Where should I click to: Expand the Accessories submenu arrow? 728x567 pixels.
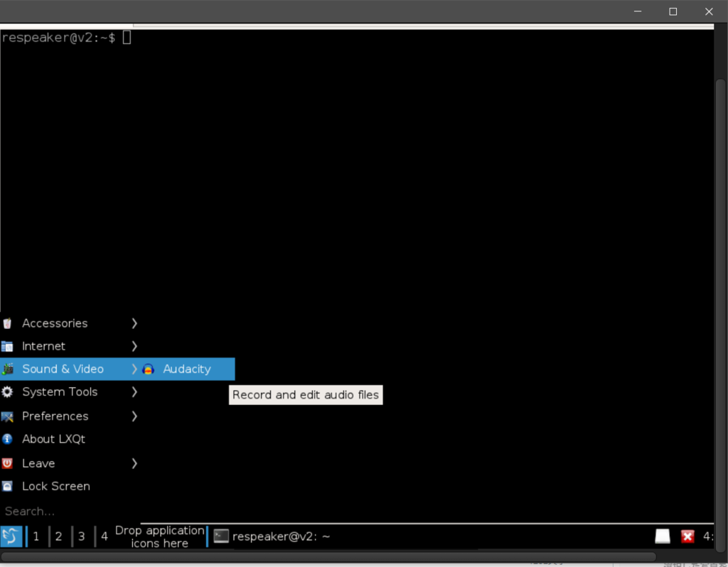(x=134, y=323)
